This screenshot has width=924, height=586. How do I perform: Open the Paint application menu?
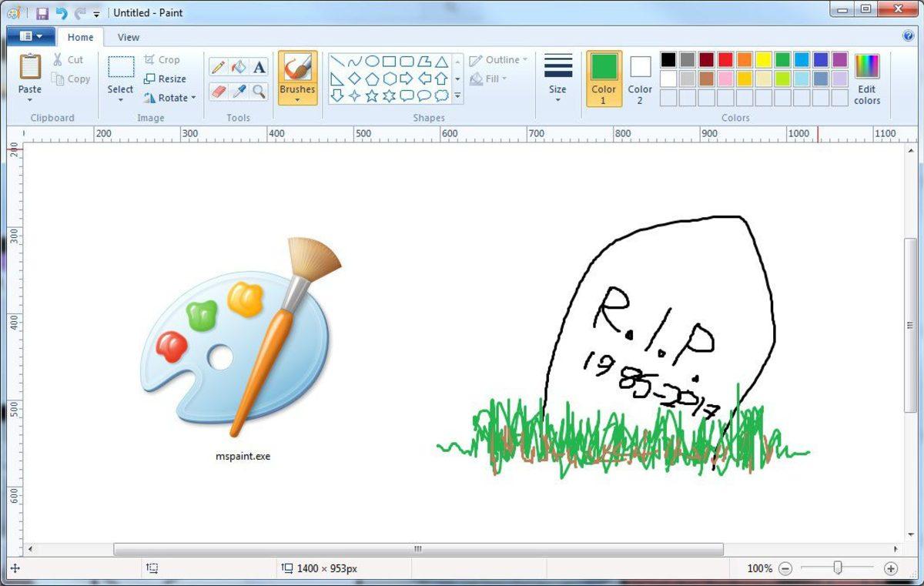29,35
